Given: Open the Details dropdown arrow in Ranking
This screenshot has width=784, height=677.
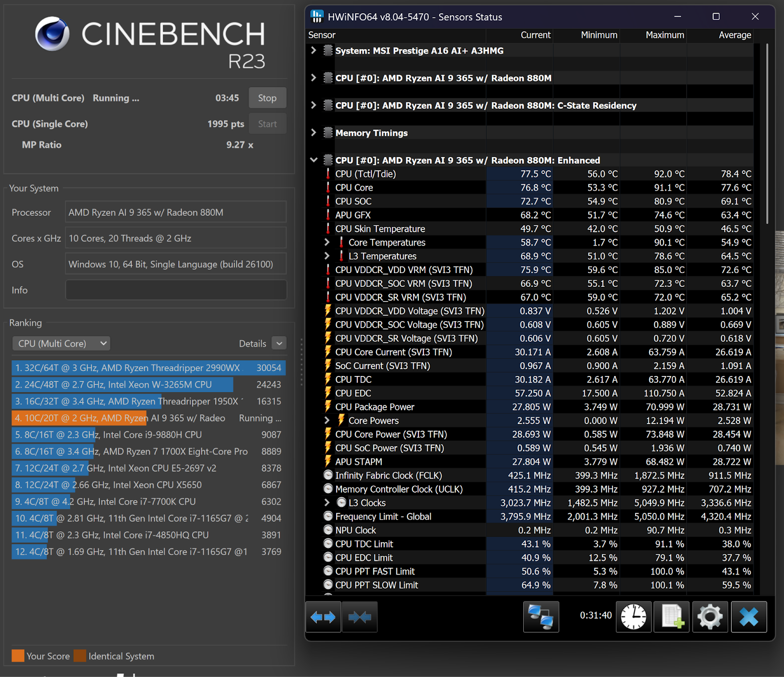Looking at the screenshot, I should 279,344.
